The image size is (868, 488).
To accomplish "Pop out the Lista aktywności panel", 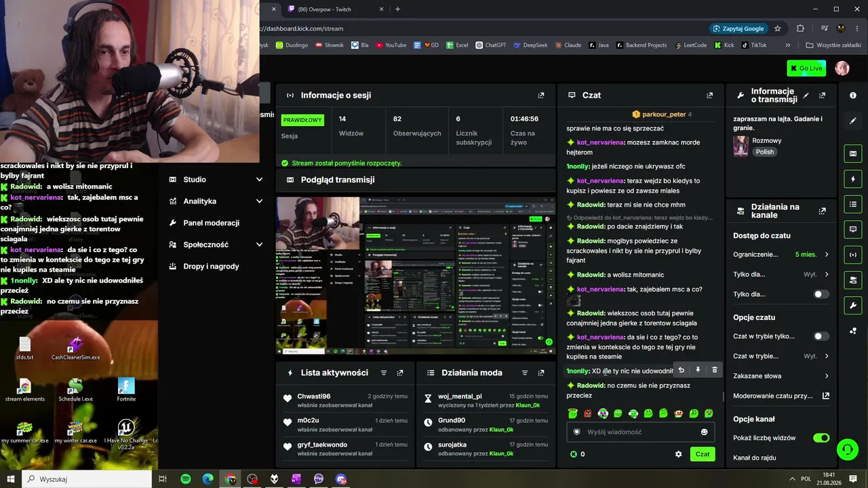I will pyautogui.click(x=400, y=373).
